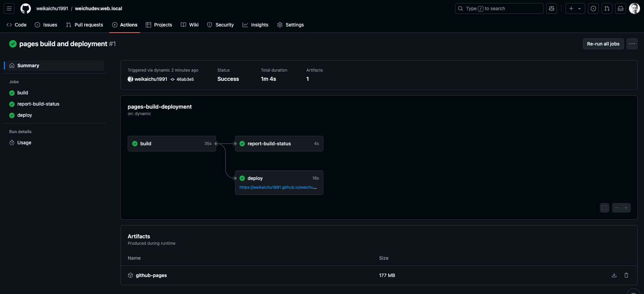Open the github-pages artifact

coord(151,275)
